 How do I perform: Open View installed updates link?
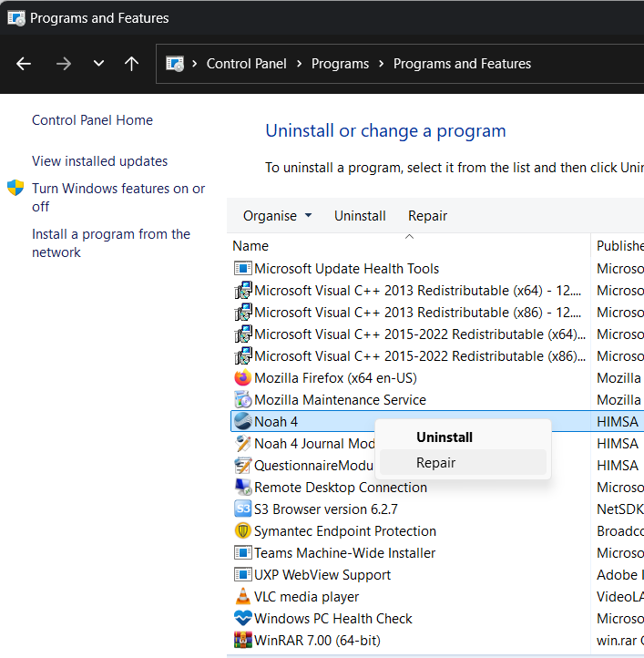(100, 161)
